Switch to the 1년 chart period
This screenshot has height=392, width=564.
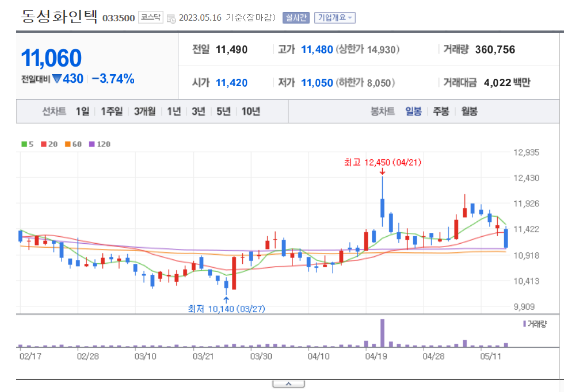[174, 112]
